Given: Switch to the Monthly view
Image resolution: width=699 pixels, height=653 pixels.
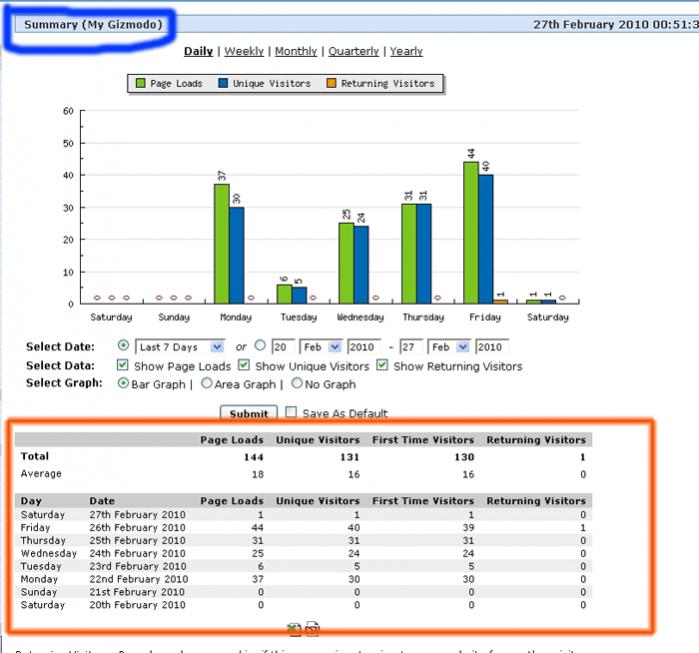Looking at the screenshot, I should (x=296, y=51).
